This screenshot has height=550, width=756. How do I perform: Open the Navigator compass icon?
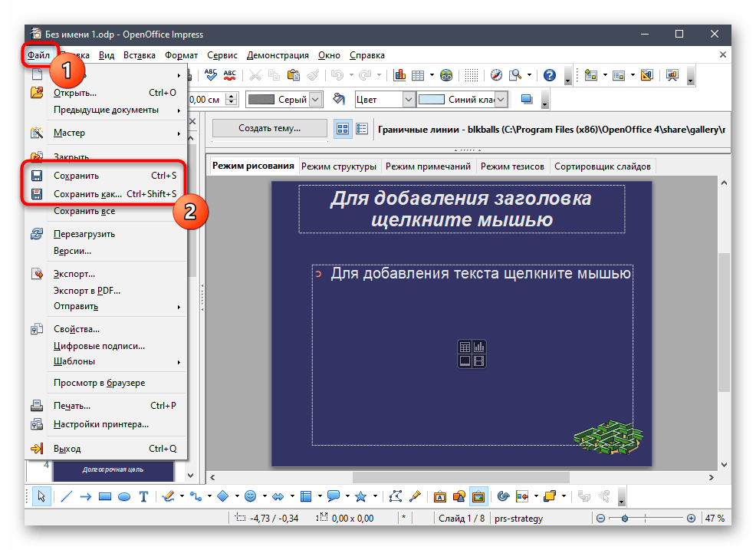[496, 75]
